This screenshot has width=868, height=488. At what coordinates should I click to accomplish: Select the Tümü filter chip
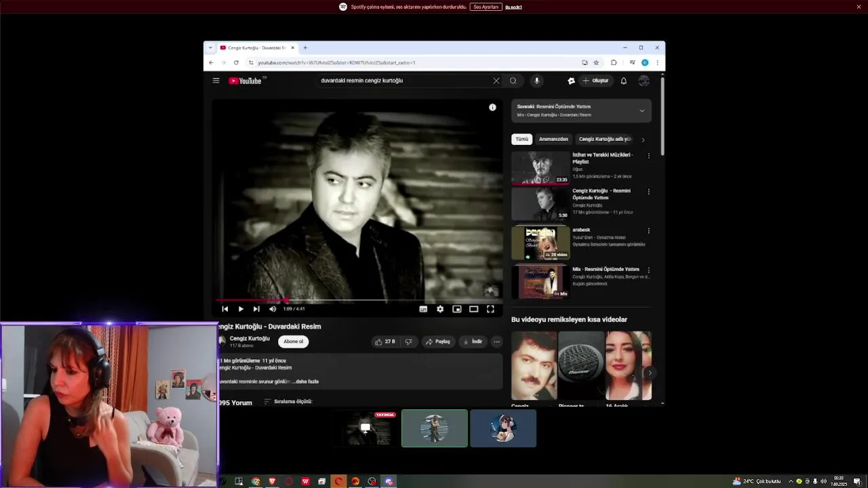521,139
